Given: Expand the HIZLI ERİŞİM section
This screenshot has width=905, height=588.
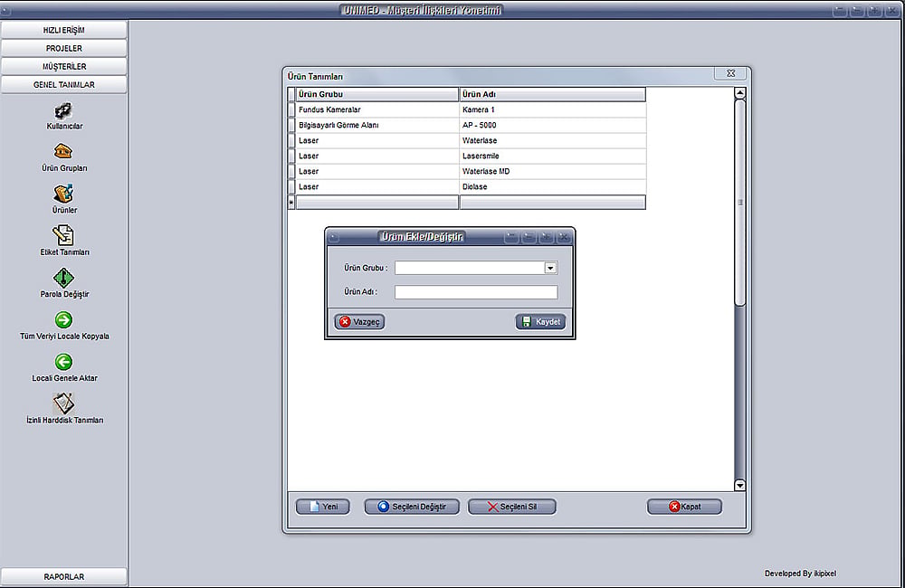Looking at the screenshot, I should click(x=63, y=30).
